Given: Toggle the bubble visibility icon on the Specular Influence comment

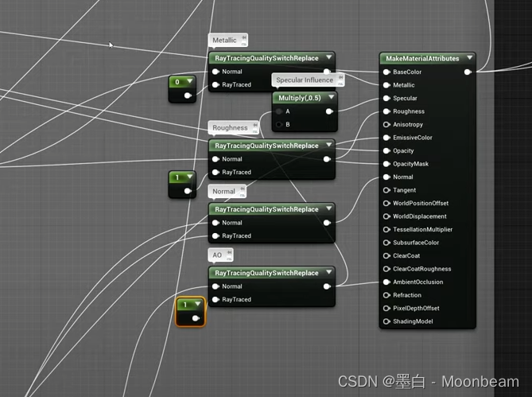Looking at the screenshot, I should click(x=341, y=84).
